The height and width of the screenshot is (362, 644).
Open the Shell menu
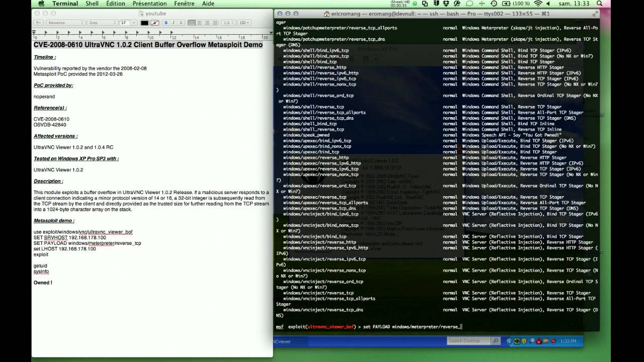tap(92, 4)
